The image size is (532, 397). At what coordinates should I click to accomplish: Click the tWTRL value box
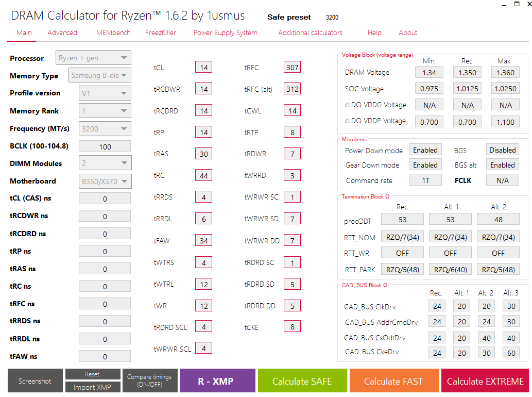tap(203, 284)
